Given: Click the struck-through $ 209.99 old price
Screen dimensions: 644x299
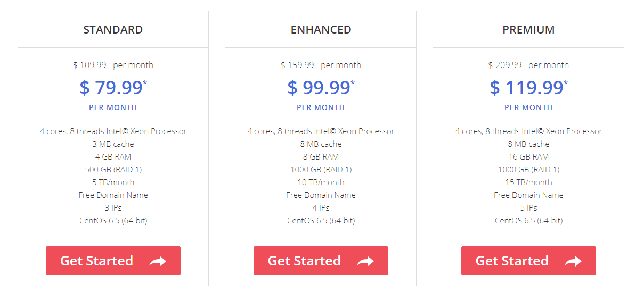Looking at the screenshot, I should 506,65.
